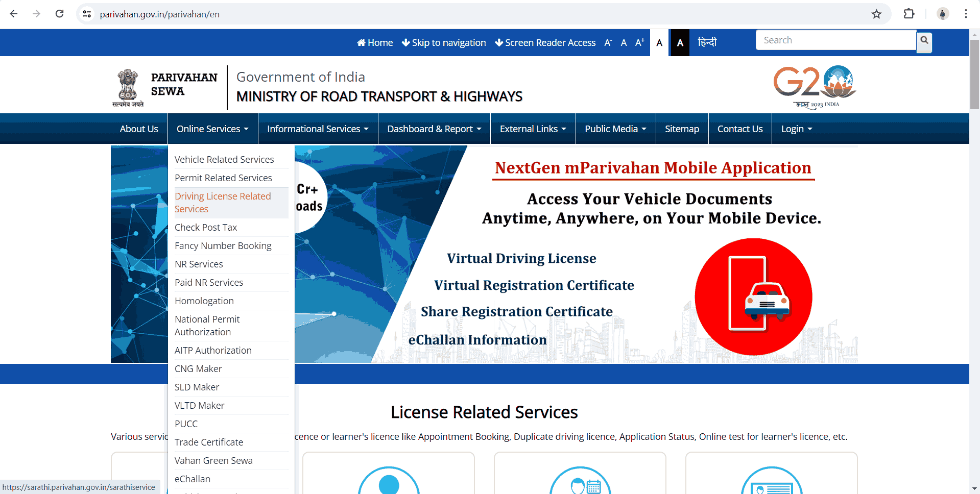This screenshot has width=980, height=494.
Task: Open Chrome profile avatar
Action: (943, 14)
